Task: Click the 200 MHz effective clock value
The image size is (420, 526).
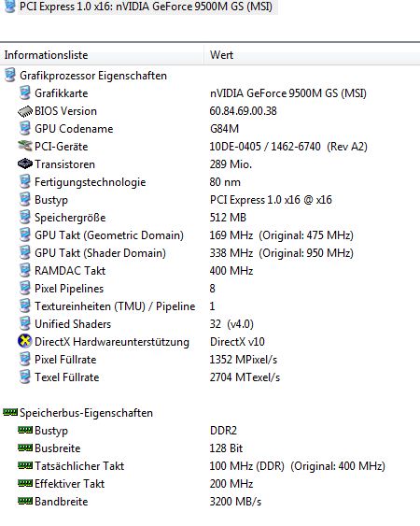Action: (x=231, y=484)
